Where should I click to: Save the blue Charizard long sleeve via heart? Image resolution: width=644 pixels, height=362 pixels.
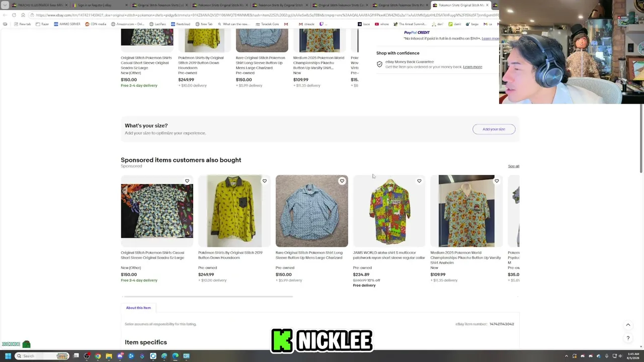pyautogui.click(x=342, y=181)
